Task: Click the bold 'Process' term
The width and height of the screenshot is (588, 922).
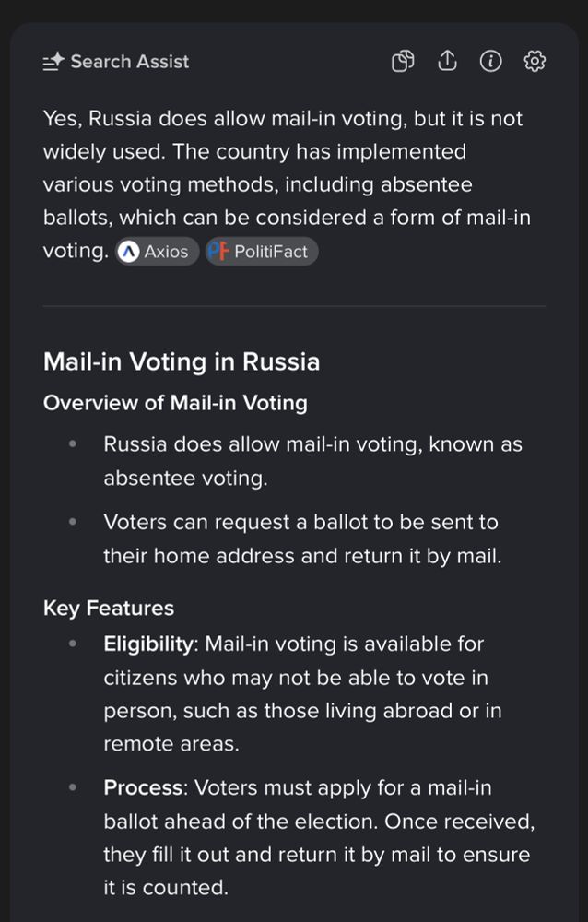Action: coord(142,788)
